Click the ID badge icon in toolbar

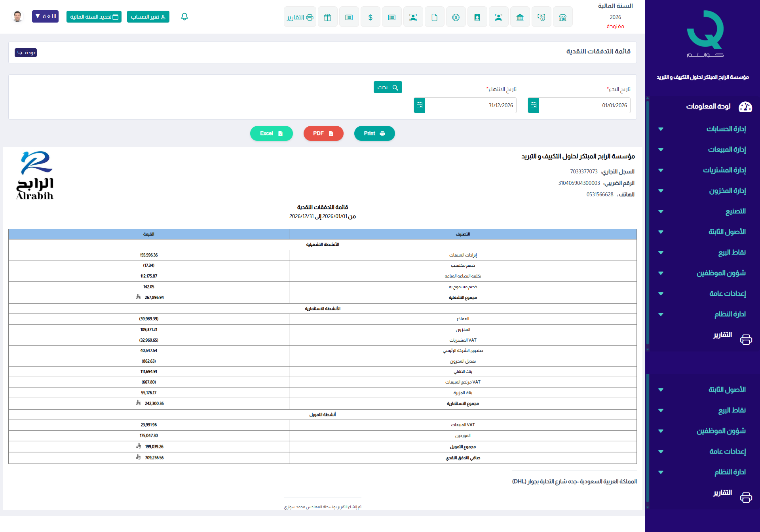pyautogui.click(x=477, y=17)
